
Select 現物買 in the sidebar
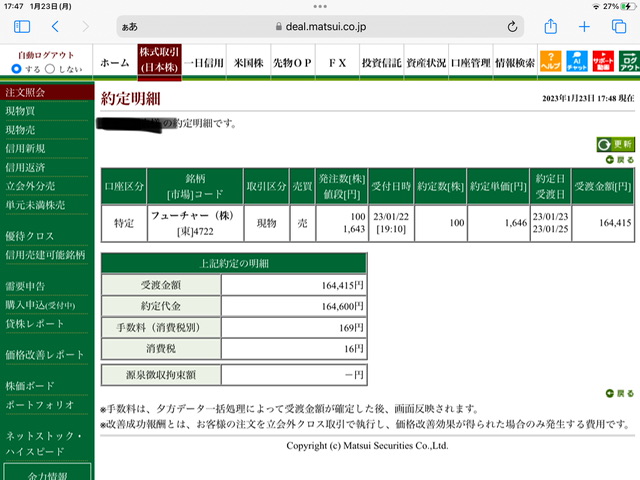coord(20,111)
